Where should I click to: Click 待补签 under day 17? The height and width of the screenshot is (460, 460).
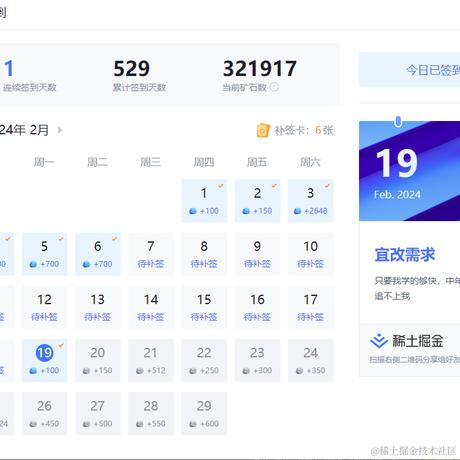coord(311,317)
